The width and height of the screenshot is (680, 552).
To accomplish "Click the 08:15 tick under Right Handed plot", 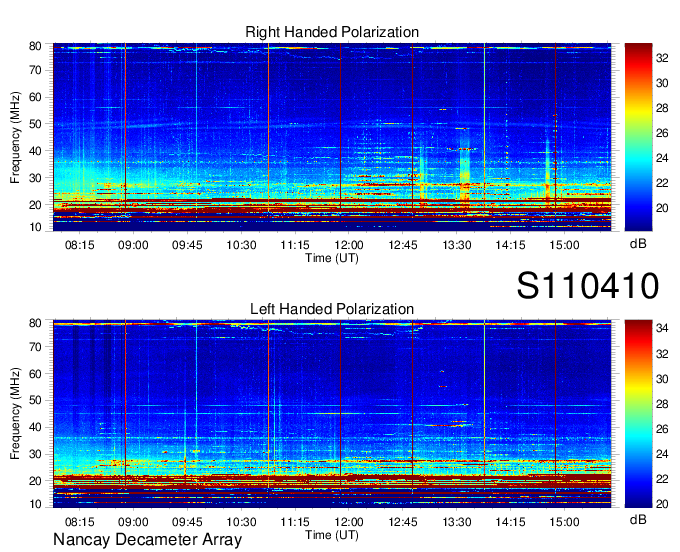I will pos(79,245).
